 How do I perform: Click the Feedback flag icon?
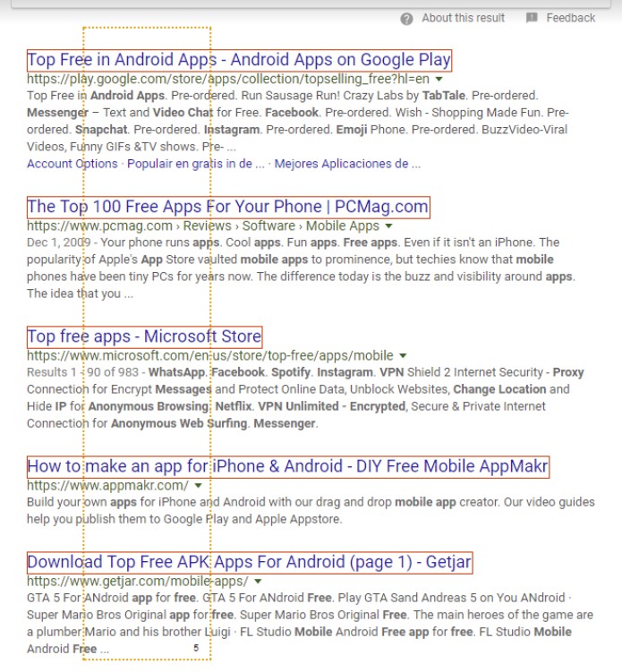(x=532, y=18)
